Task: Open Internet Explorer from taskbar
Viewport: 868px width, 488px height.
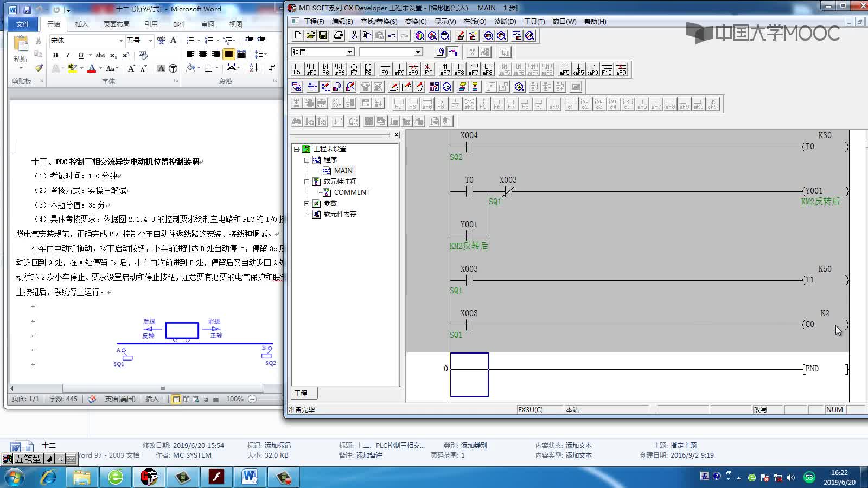Action: [48, 477]
